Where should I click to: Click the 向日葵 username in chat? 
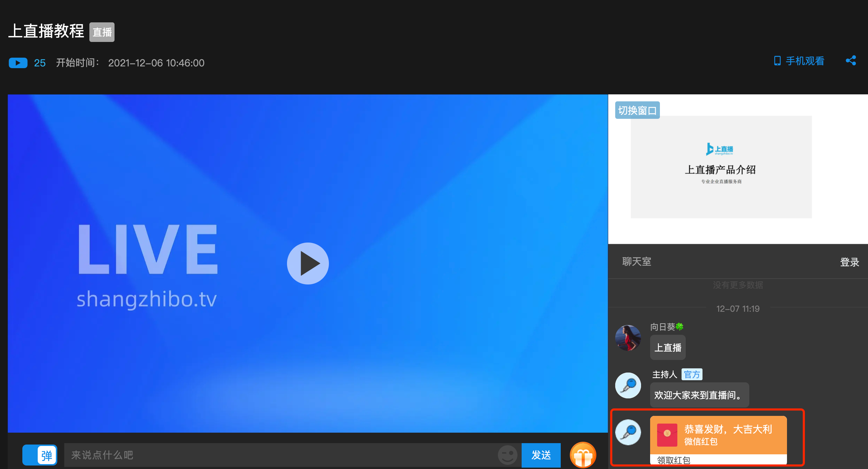(667, 327)
